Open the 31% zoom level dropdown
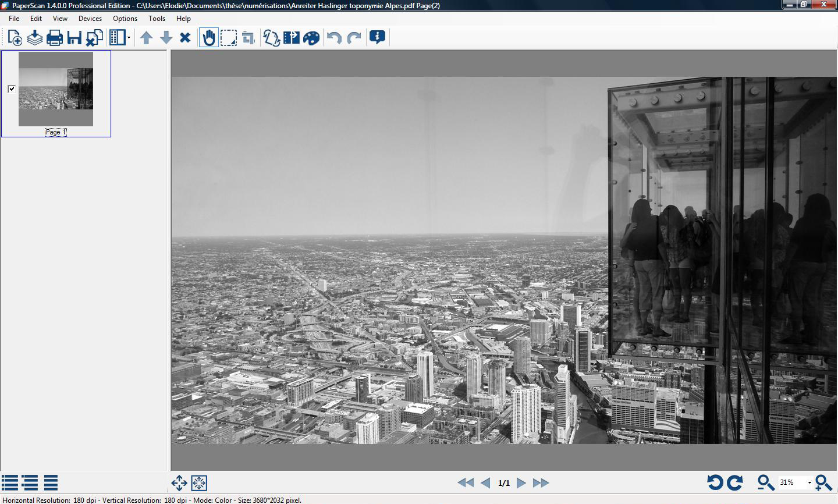Screen dimensions: 838x504 [x=809, y=482]
